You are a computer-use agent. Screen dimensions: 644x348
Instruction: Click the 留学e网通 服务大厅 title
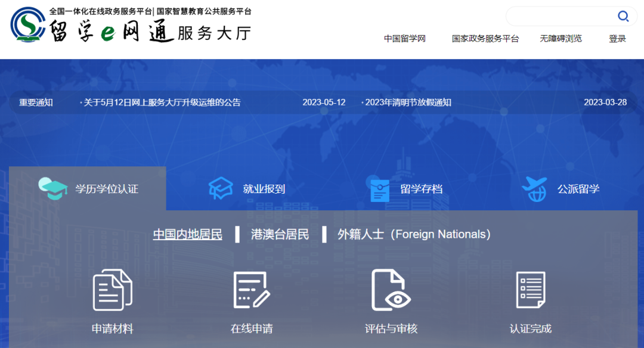click(150, 31)
